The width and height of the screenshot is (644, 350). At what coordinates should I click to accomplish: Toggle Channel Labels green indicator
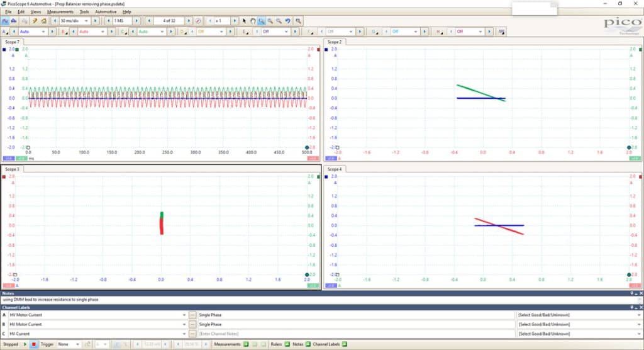[345, 344]
